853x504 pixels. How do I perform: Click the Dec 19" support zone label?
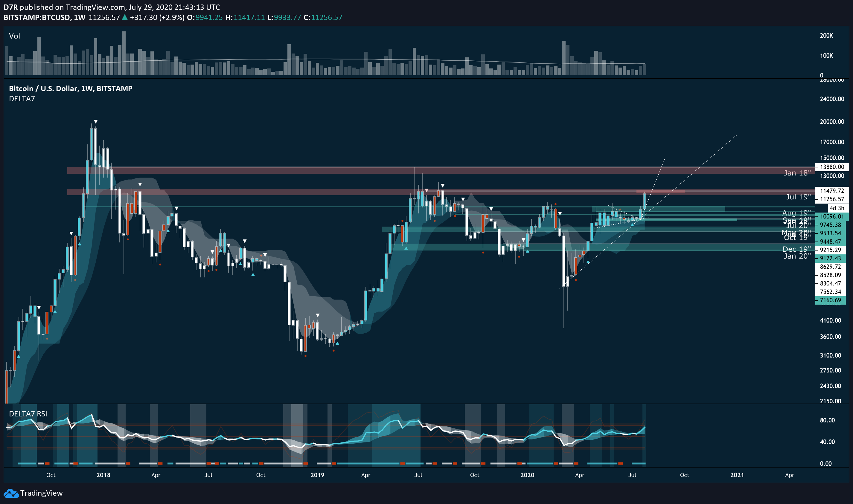pos(796,249)
